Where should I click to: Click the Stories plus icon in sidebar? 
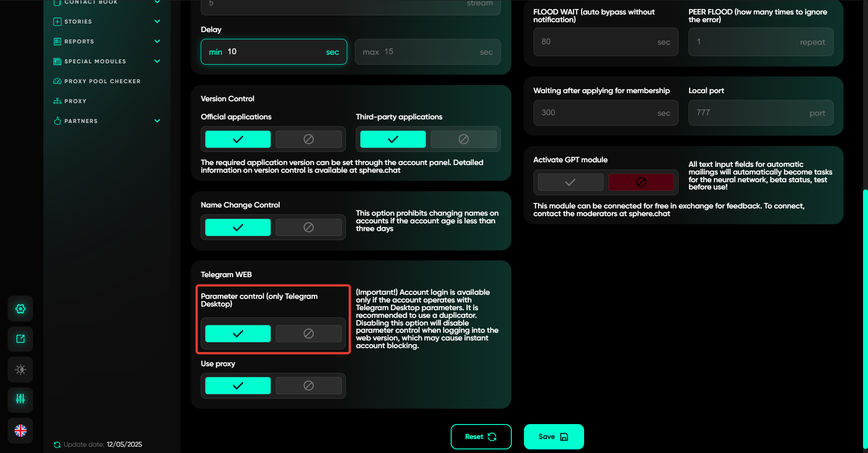coord(57,22)
